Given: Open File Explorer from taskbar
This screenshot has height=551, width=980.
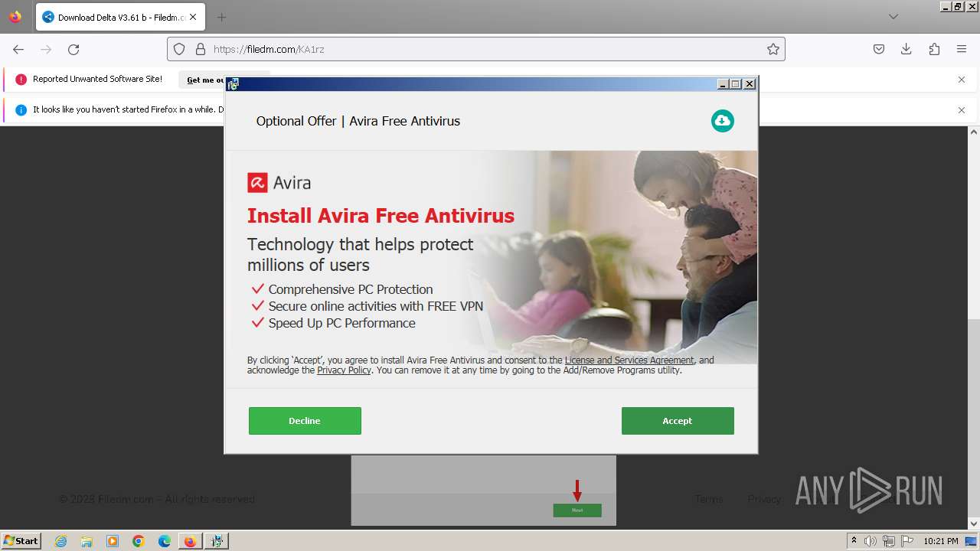Looking at the screenshot, I should (x=87, y=541).
